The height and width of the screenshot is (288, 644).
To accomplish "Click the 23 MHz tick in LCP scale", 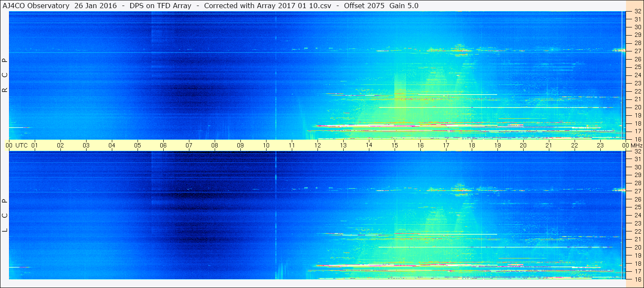I will pyautogui.click(x=638, y=223).
